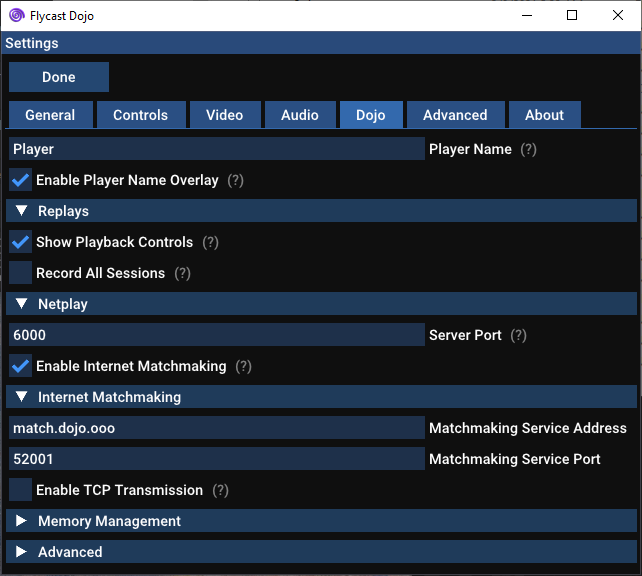The width and height of the screenshot is (642, 576).
Task: Collapse the Netplay section
Action: [x=321, y=304]
